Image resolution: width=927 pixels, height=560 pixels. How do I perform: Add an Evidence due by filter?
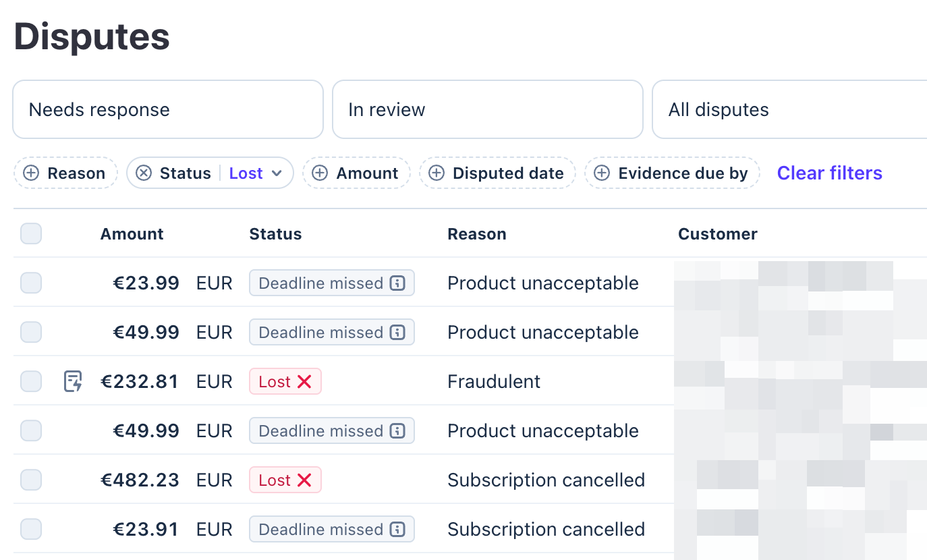click(672, 173)
